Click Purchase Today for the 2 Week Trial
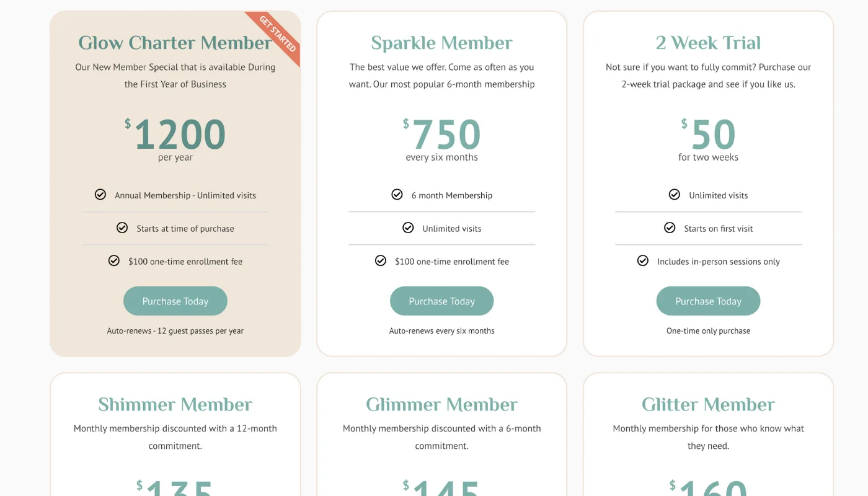The image size is (868, 496). pyautogui.click(x=708, y=301)
